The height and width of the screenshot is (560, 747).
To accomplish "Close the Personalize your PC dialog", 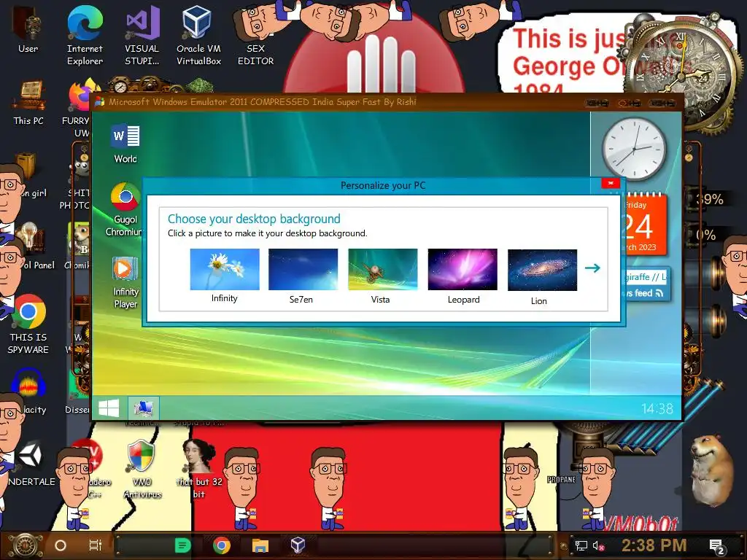I will coord(611,183).
